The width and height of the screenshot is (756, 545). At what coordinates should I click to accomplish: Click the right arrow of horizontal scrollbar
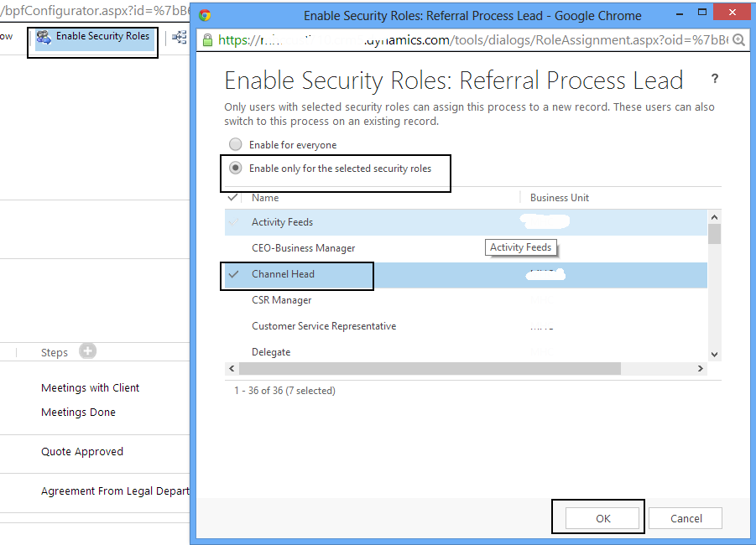701,369
